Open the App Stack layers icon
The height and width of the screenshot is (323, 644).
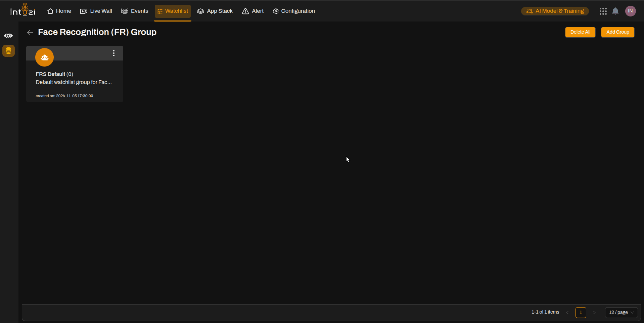tap(200, 11)
